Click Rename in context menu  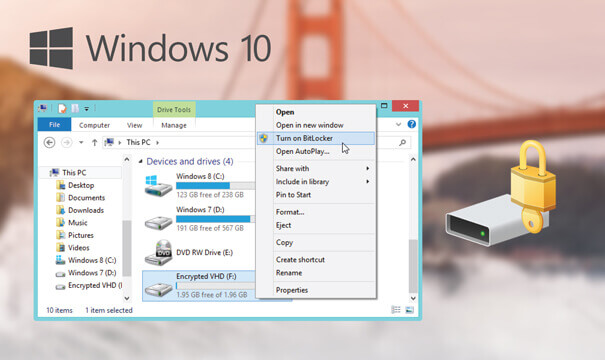[289, 273]
